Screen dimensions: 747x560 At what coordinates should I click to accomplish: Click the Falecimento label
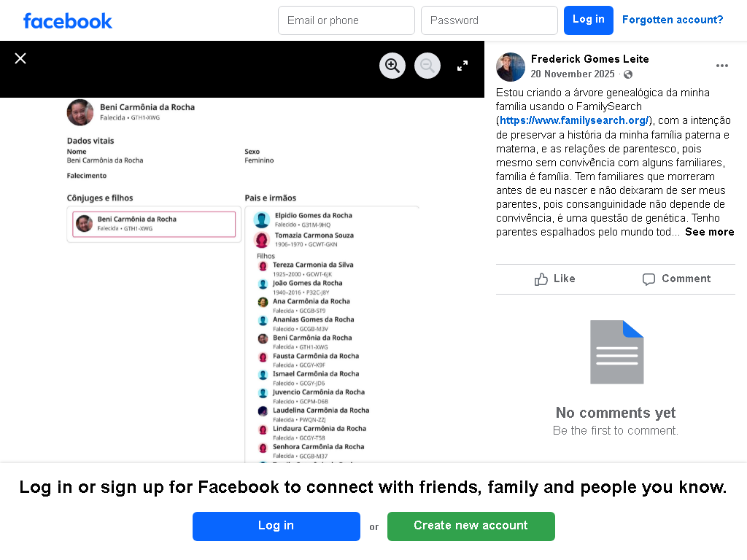[87, 176]
